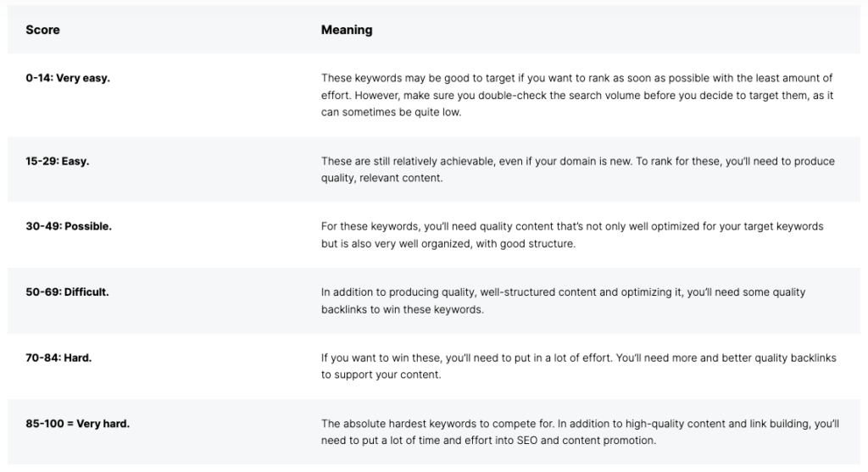Click the text "to support your content"

pos(381,375)
